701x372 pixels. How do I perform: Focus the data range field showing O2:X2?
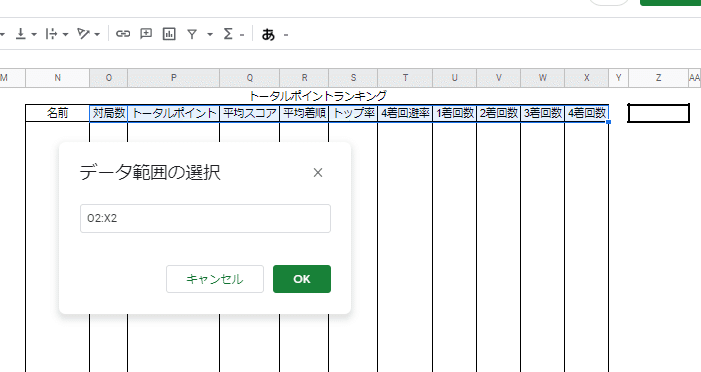point(205,218)
